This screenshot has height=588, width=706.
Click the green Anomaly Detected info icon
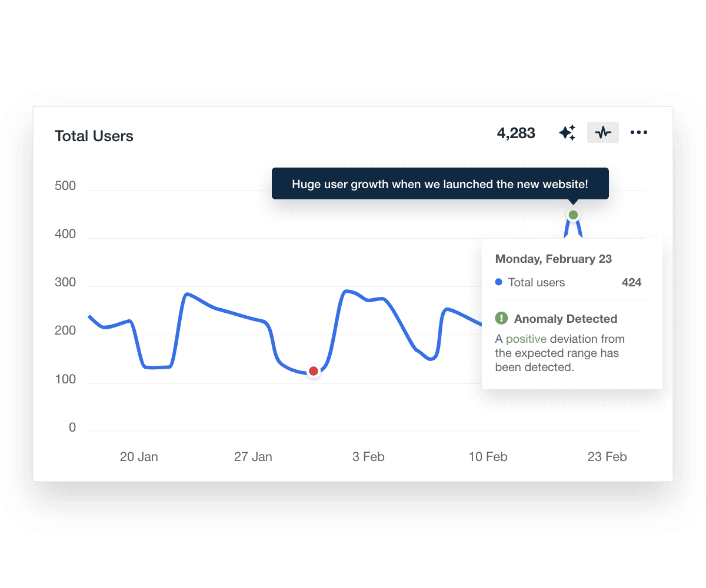[500, 318]
